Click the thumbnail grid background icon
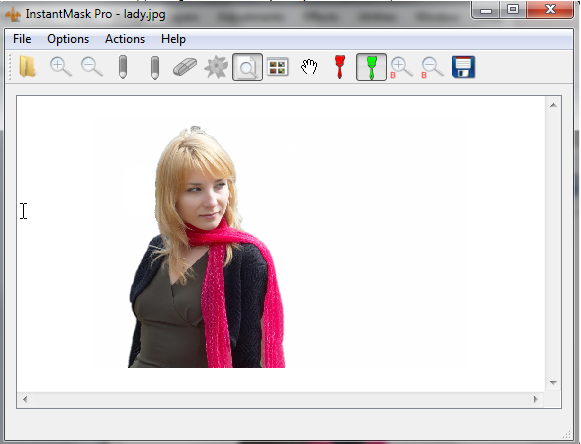Screen dimensions: 581x444 point(278,67)
